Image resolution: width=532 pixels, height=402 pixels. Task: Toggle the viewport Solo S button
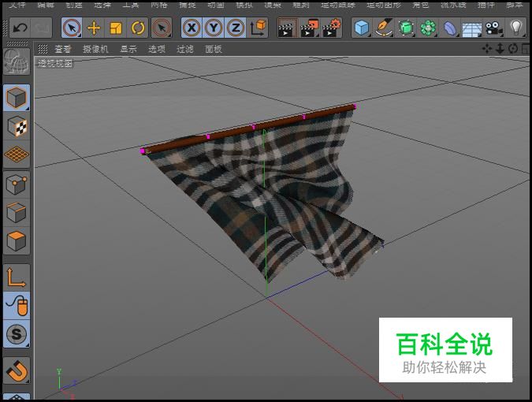17,334
